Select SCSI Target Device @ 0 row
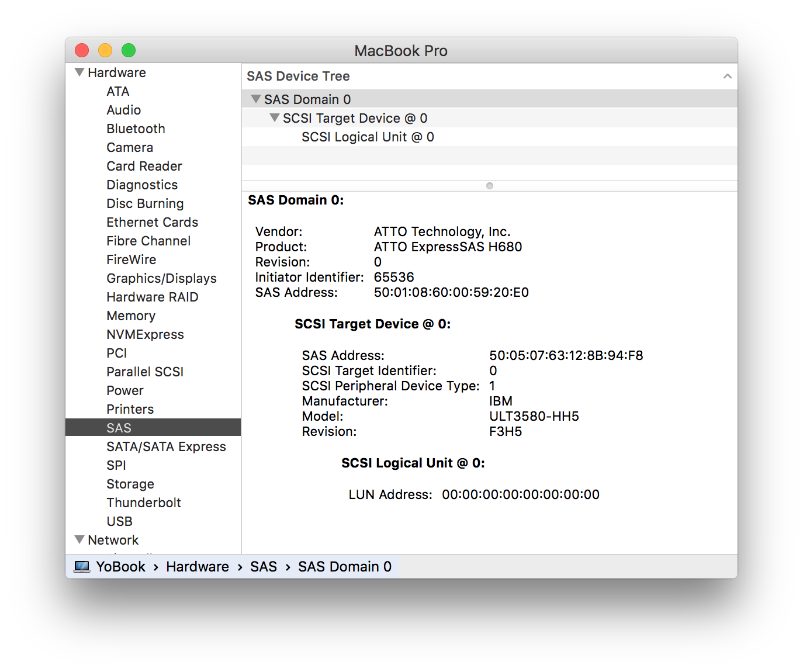803x672 pixels. click(x=490, y=118)
